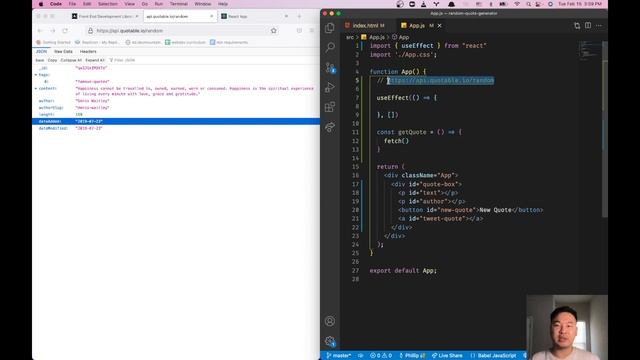Switch to the React App browser tab
The image size is (640, 360).
pyautogui.click(x=254, y=16)
